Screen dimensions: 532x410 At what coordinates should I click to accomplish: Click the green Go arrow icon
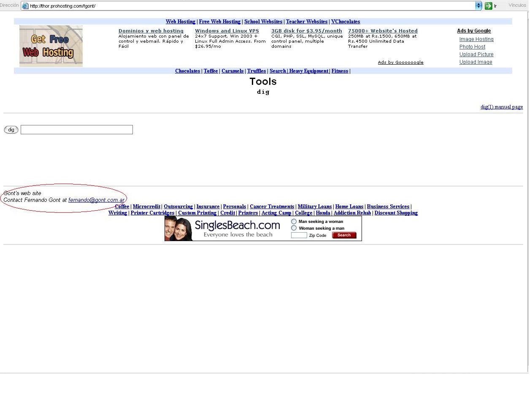click(x=488, y=6)
